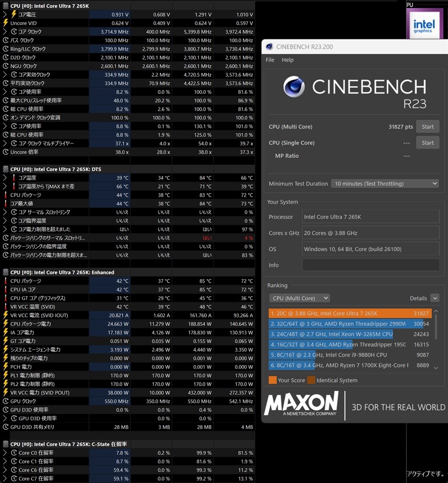
Task: Click the clock icon beside GPU クロック
Action: point(6,401)
